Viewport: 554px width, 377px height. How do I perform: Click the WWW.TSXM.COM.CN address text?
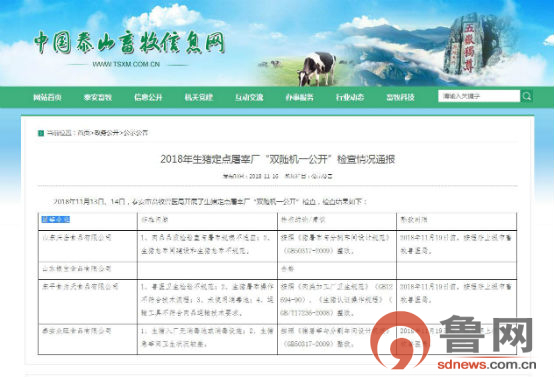(126, 64)
